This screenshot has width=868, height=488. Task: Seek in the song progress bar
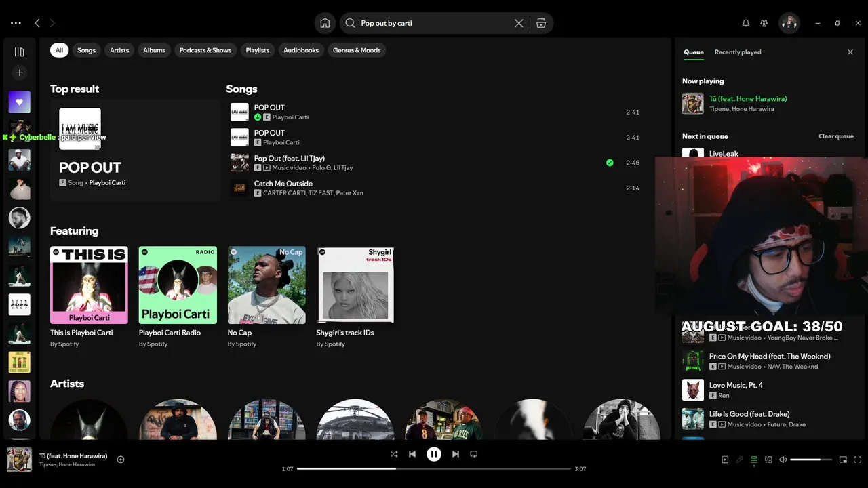(433, 468)
